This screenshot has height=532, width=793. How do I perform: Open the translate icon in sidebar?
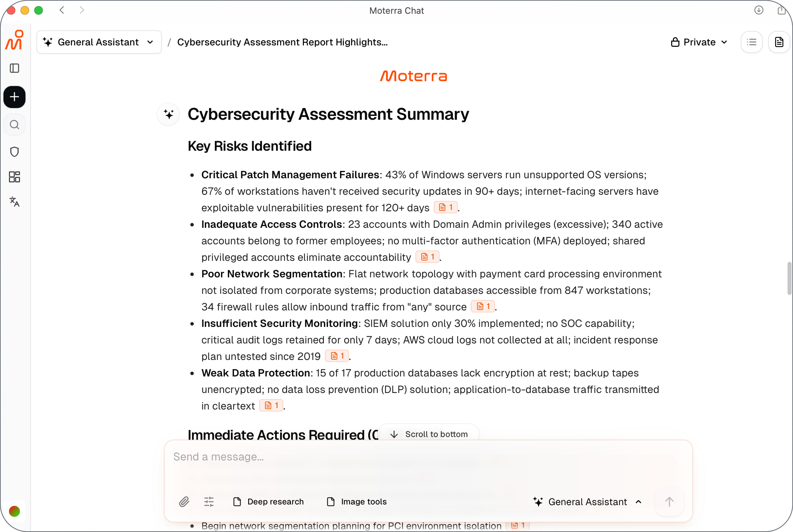click(x=14, y=202)
